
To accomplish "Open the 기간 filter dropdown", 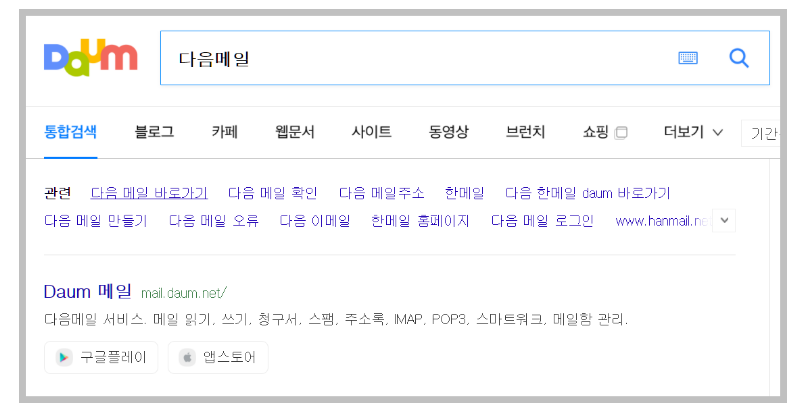I will pos(760,133).
